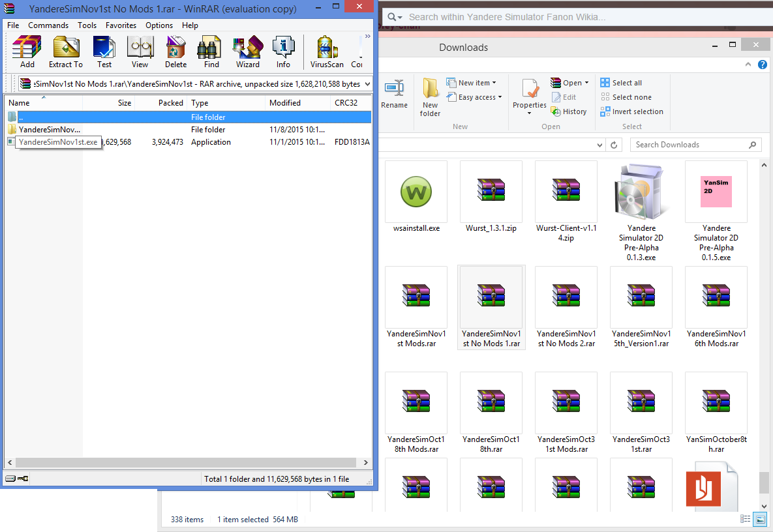Create a New folder from ribbon
The width and height of the screenshot is (773, 532).
tap(430, 98)
